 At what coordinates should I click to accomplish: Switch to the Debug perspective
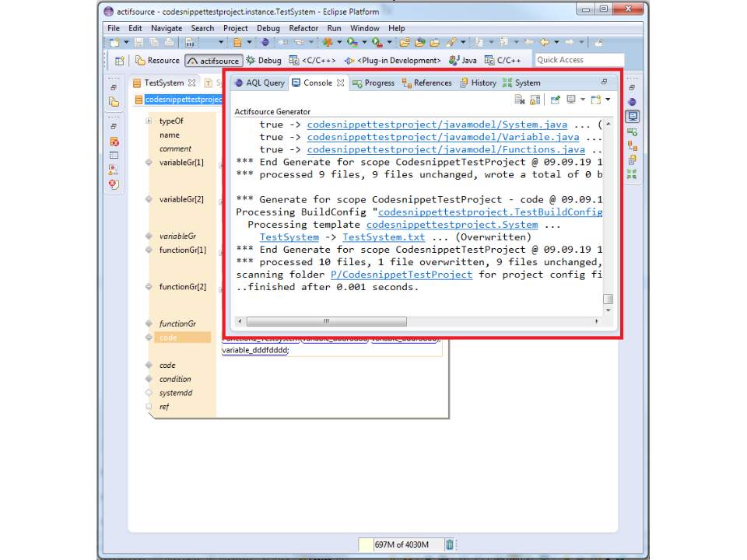point(264,61)
